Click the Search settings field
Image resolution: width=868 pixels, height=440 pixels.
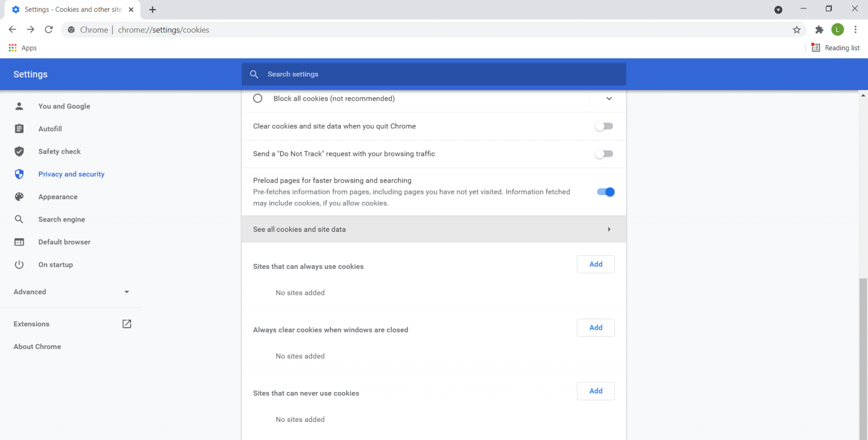pos(433,74)
